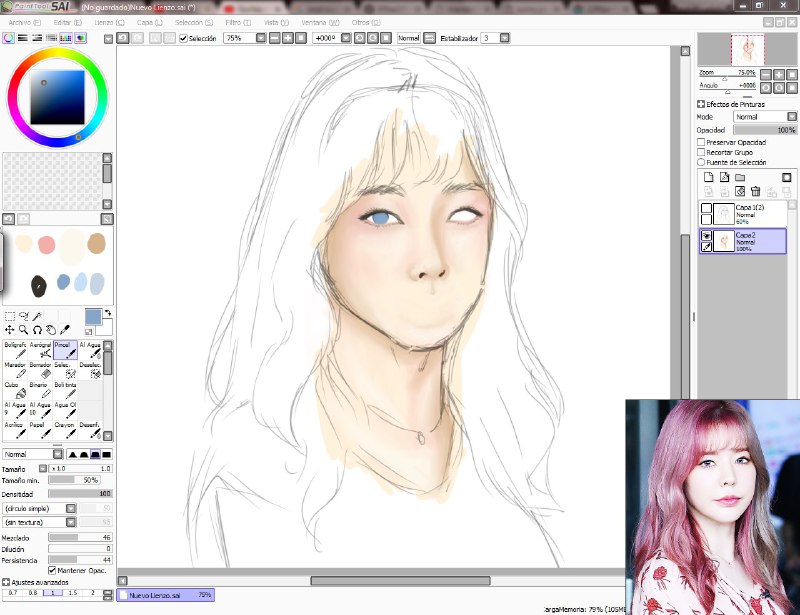This screenshot has width=800, height=615.
Task: Delete layer with trash can icon
Action: tap(756, 191)
